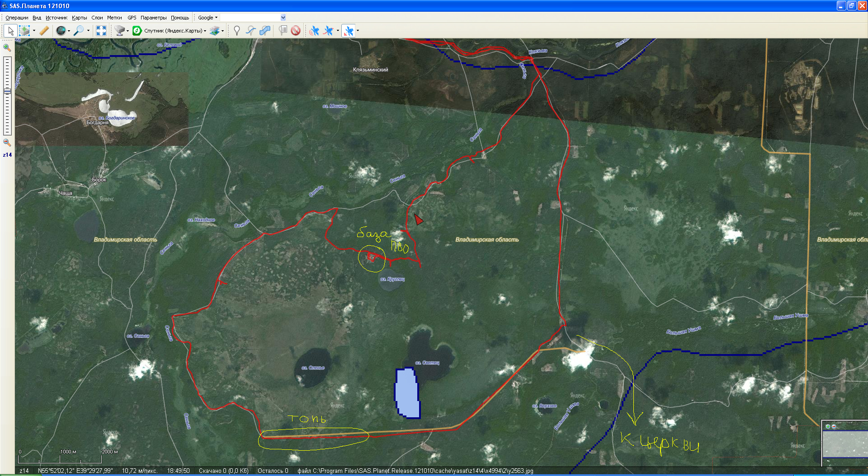Expand the Google search provider dropdown
Screen dimensions: 868x476
click(x=208, y=18)
